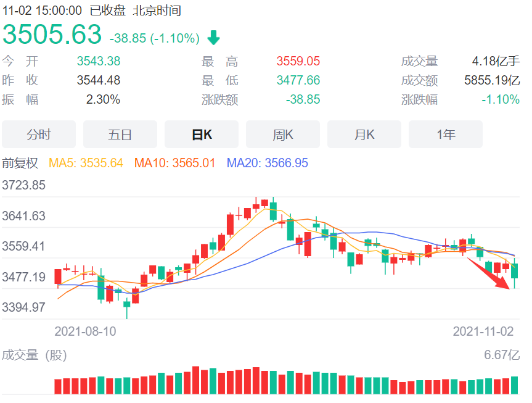Viewport: 532px width, 403px height.
Task: Click the current index price 3505.63
Action: pyautogui.click(x=52, y=35)
